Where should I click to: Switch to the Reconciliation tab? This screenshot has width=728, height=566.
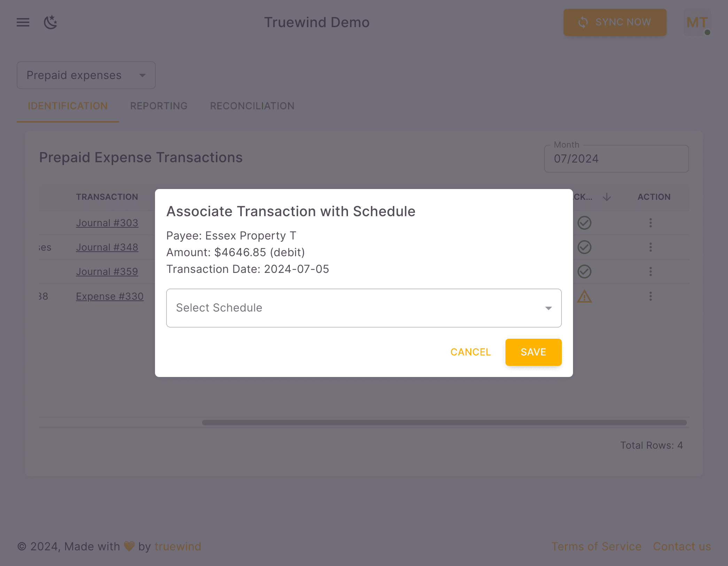tap(252, 106)
